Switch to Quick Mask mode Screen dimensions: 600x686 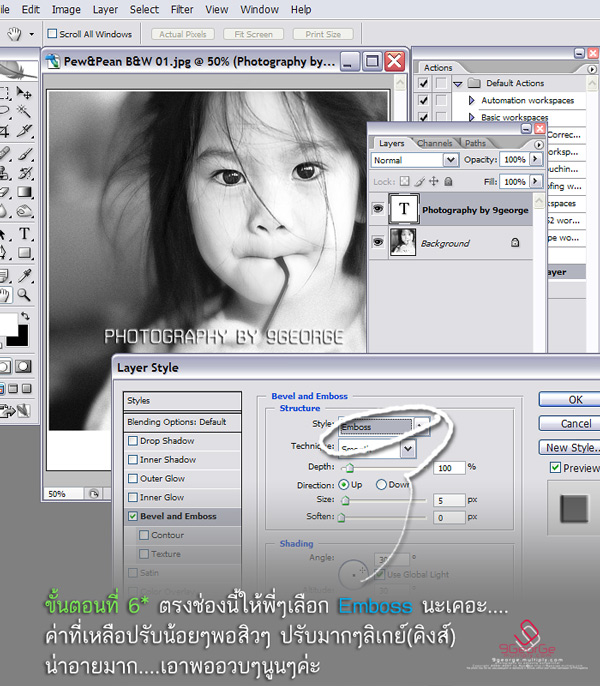click(23, 366)
